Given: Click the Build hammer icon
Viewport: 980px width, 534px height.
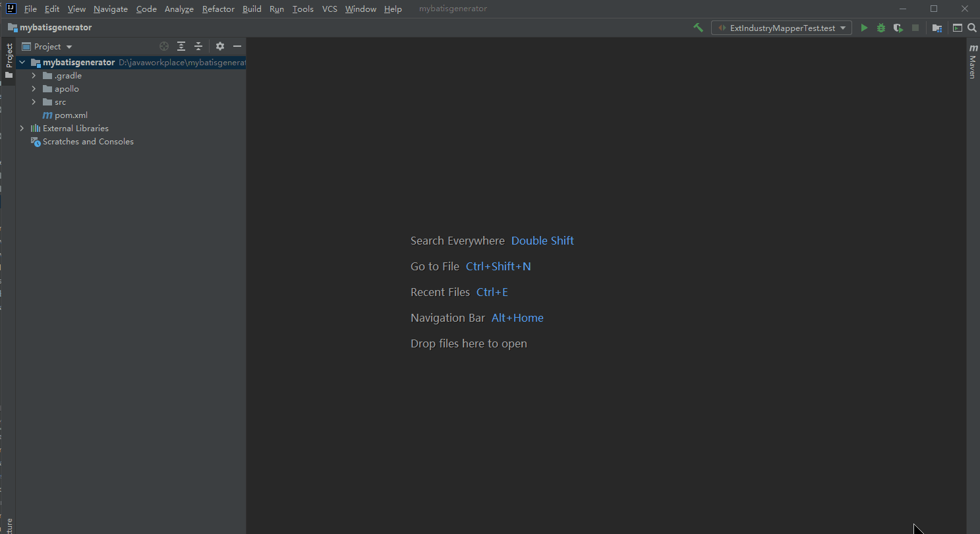Looking at the screenshot, I should point(698,28).
